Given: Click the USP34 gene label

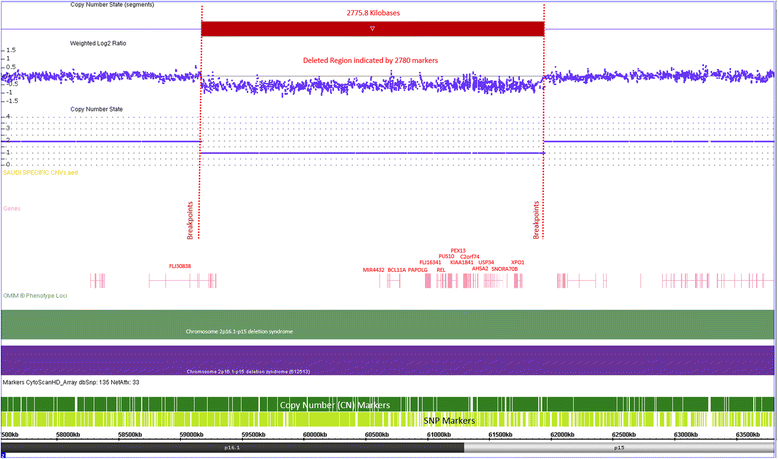Looking at the screenshot, I should point(486,262).
